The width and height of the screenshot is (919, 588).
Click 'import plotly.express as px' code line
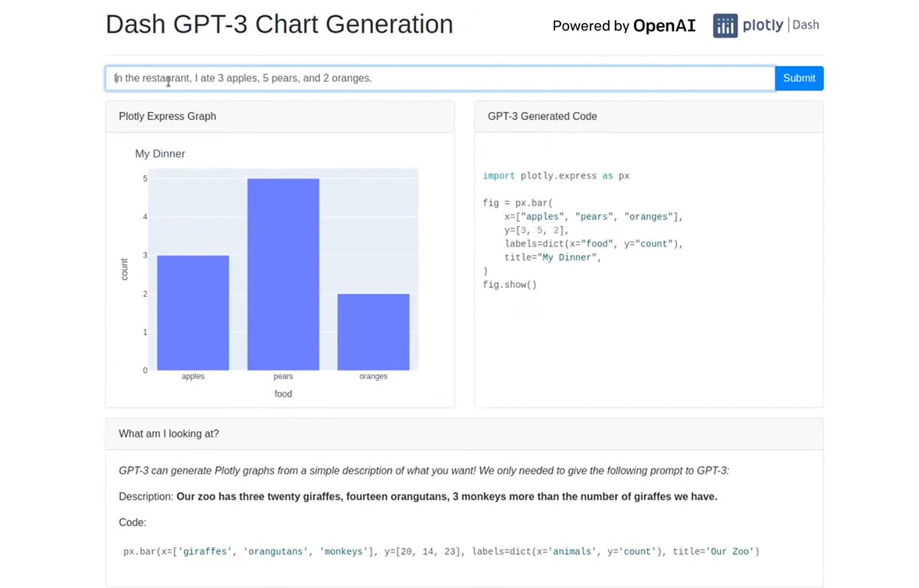point(556,176)
